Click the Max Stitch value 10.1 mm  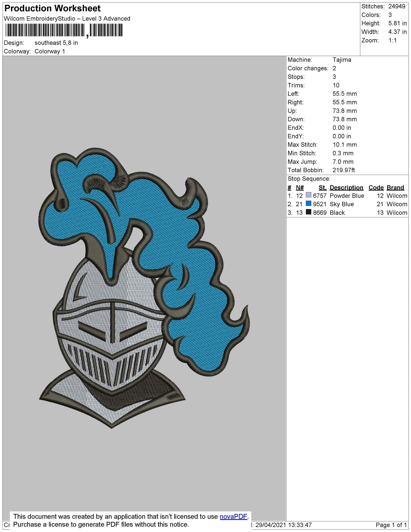coord(345,145)
